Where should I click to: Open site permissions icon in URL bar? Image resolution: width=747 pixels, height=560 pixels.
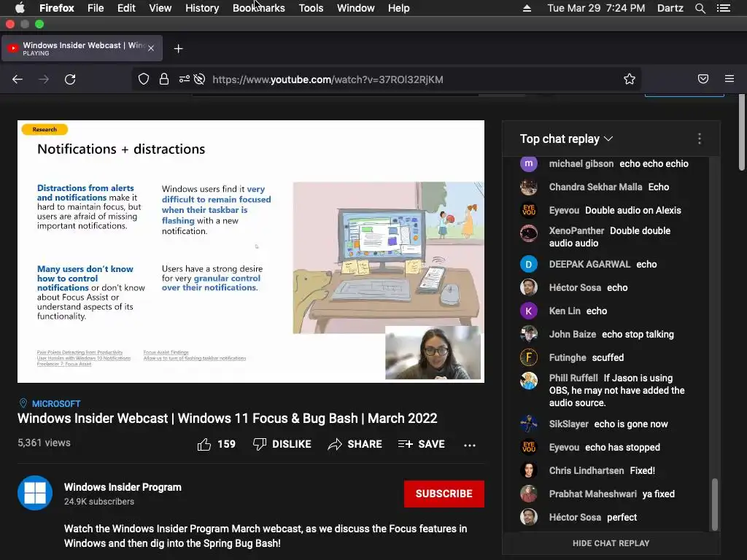tap(185, 79)
